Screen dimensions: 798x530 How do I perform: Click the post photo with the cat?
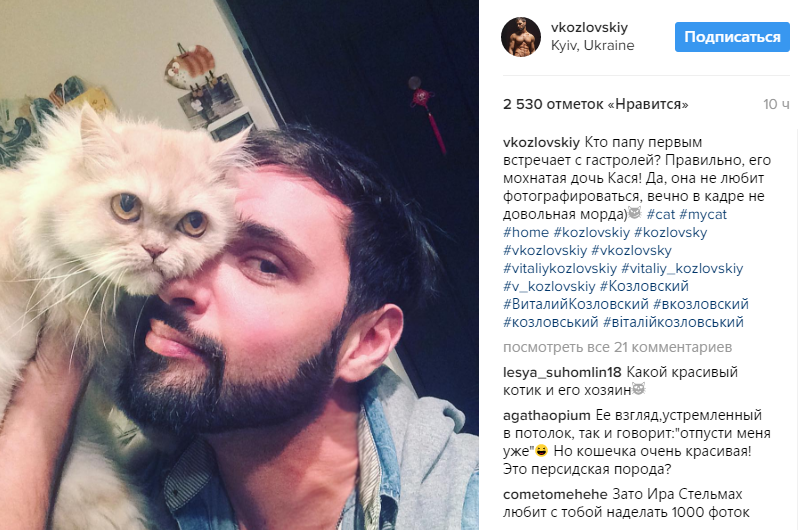tap(239, 265)
